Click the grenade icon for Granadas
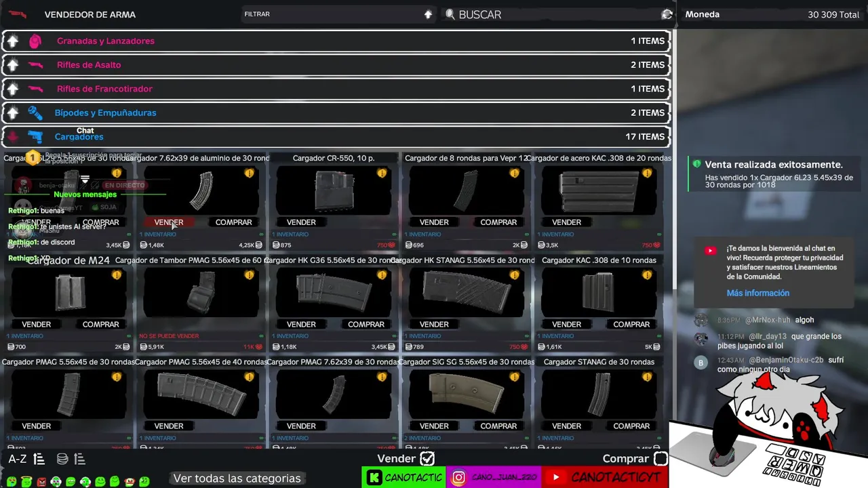The image size is (868, 488). [35, 41]
